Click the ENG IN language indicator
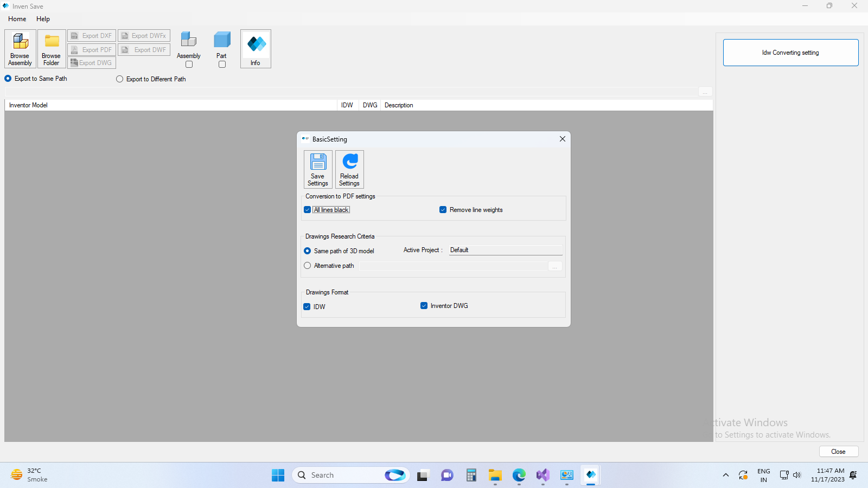 click(x=764, y=476)
